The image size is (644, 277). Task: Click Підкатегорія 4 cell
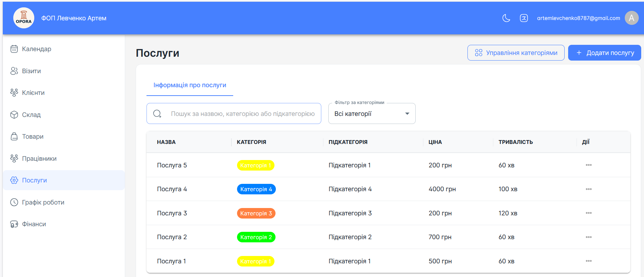[x=350, y=189]
